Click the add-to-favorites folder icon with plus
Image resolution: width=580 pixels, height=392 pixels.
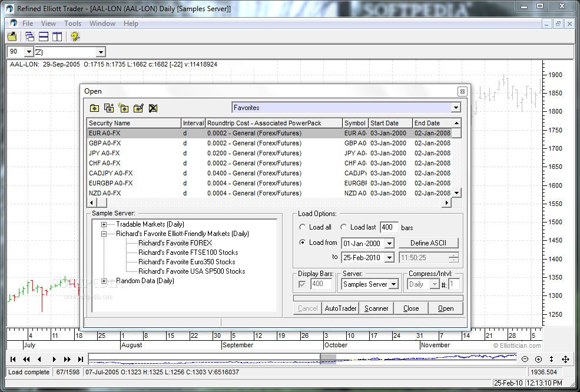(x=109, y=108)
